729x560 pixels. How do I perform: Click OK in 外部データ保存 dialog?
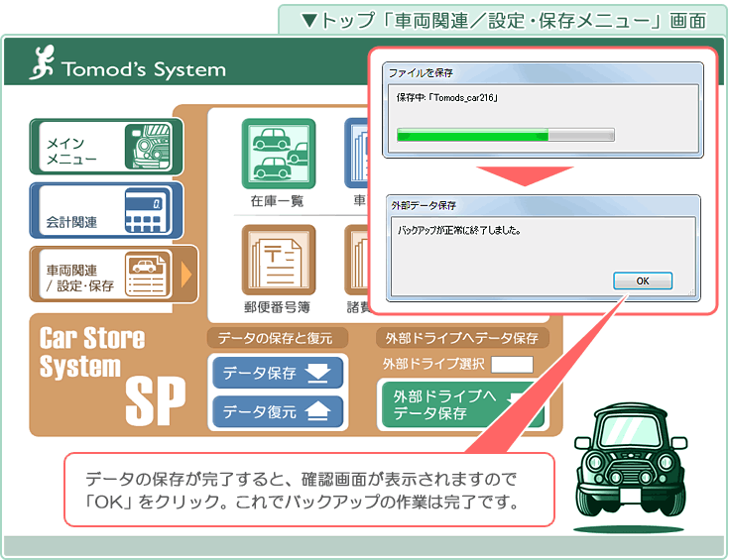tap(643, 280)
